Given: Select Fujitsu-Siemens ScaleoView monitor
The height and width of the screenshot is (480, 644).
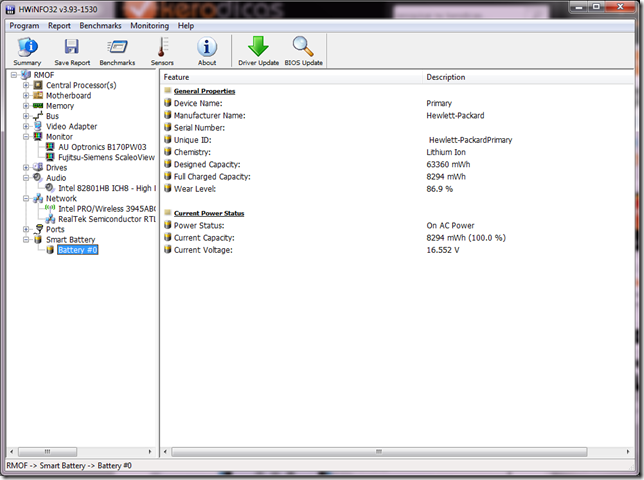Looking at the screenshot, I should click(x=106, y=157).
